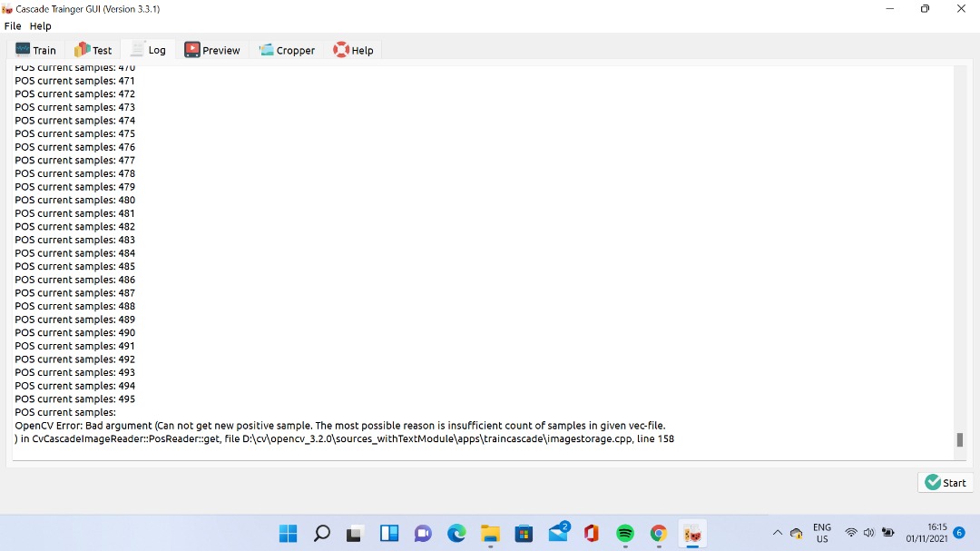Launch Chrome from the taskbar

[658, 534]
